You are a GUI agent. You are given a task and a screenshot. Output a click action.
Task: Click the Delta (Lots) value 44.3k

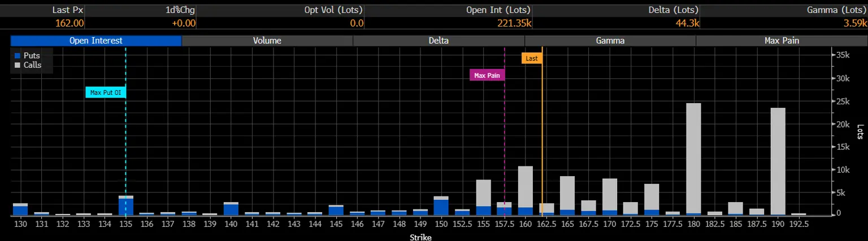[x=688, y=23]
